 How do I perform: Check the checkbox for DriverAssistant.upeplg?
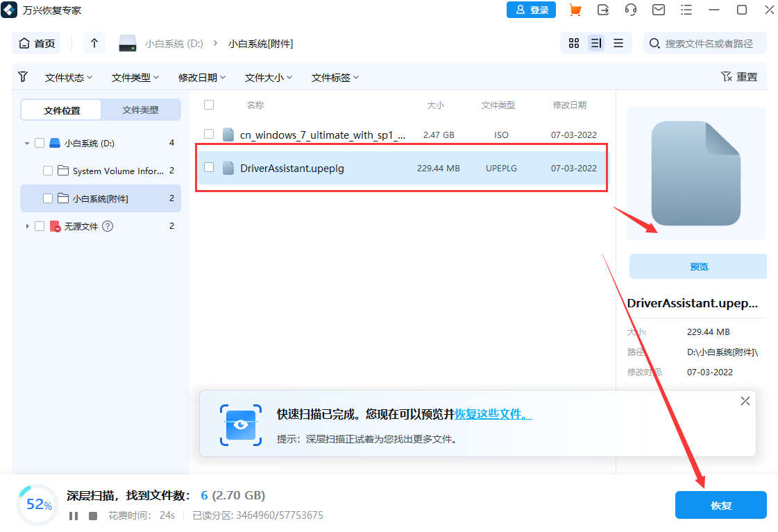point(209,167)
